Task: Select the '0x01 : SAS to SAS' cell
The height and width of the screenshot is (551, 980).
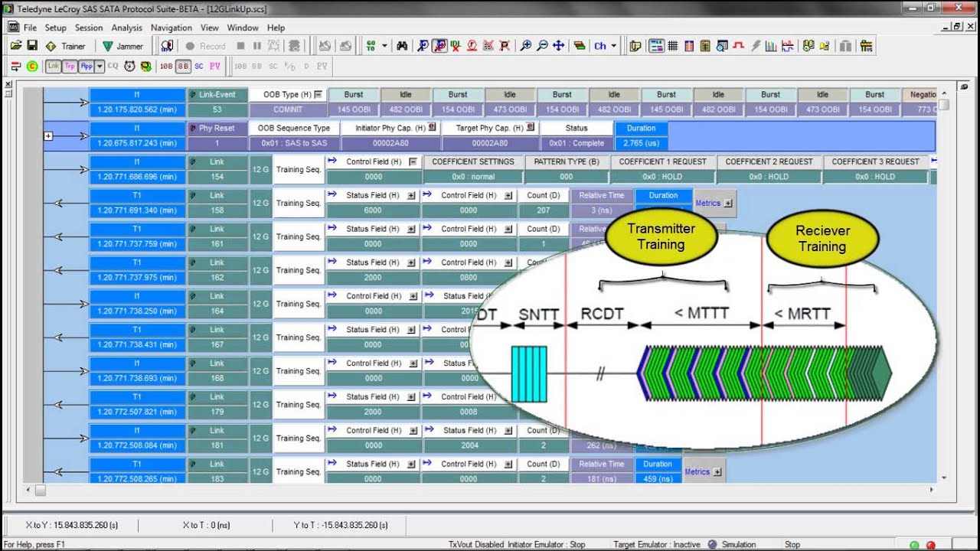Action: (x=294, y=143)
